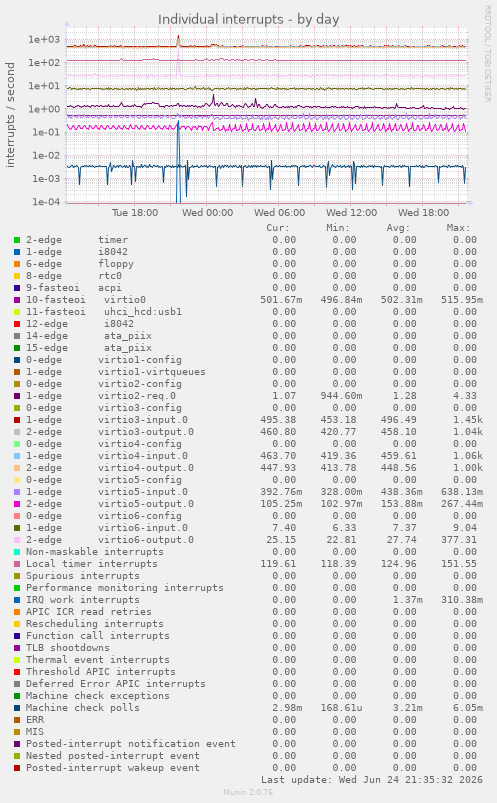Click the virtio3-input.0 max value '1.45k'
The image size is (497, 803).
pyautogui.click(x=468, y=420)
